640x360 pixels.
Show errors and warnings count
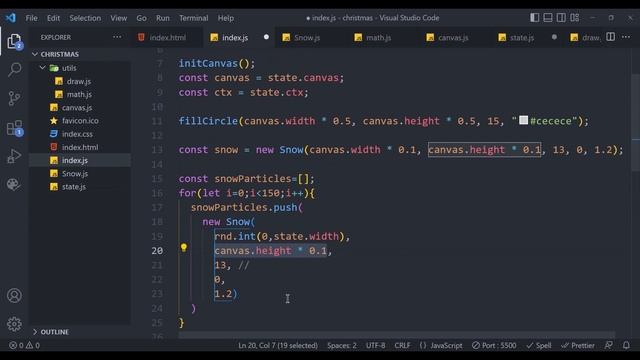click(x=24, y=345)
